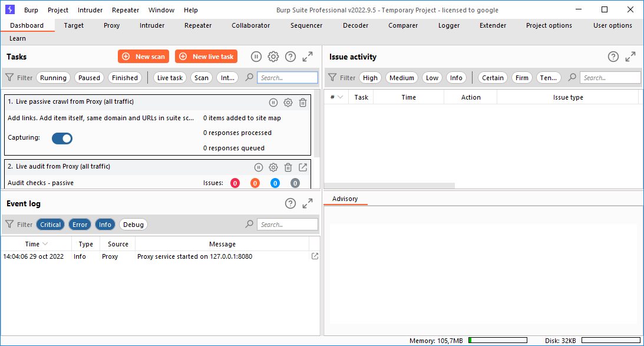Viewport: 644px width, 346px height.
Task: Switch to the Repeater tab
Action: point(198,25)
